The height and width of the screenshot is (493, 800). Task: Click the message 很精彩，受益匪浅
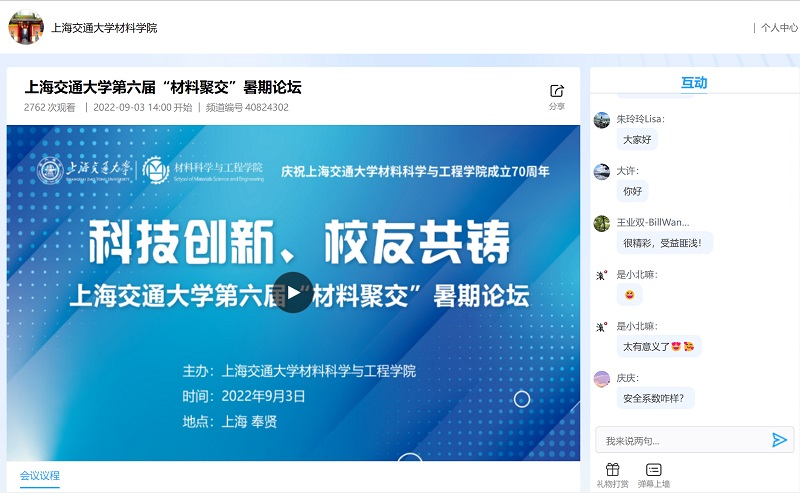click(665, 243)
